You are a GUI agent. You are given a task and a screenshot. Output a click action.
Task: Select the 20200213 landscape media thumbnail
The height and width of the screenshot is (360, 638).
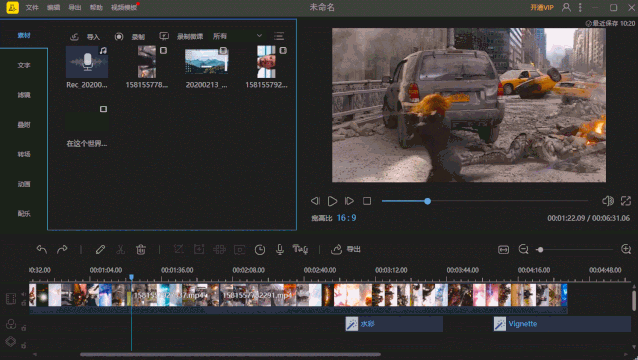207,62
